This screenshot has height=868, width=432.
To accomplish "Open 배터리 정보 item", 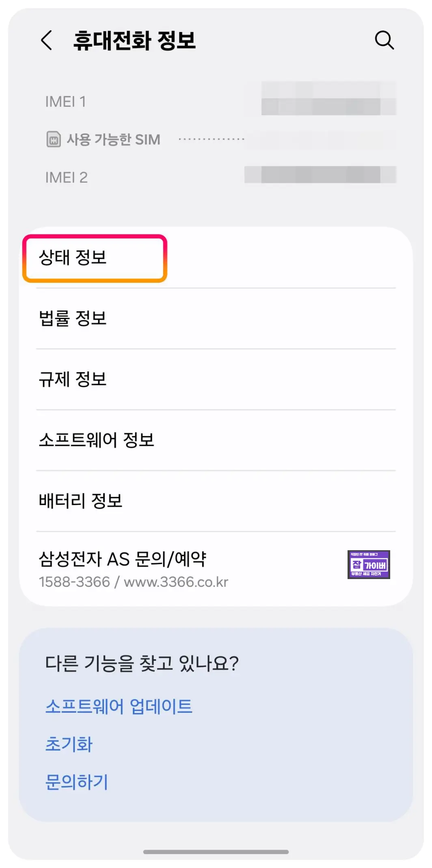I will (x=216, y=501).
